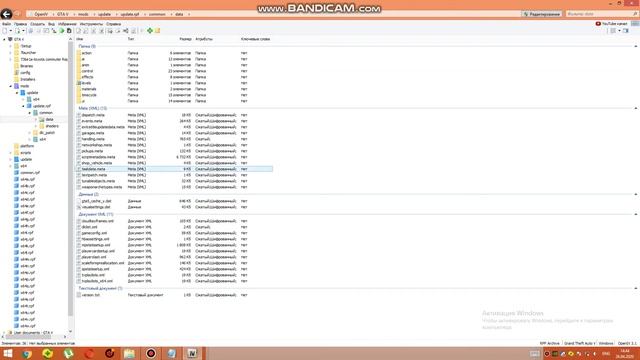The image size is (640, 360).
Task: Expand the dlc_patch tree node
Action: (29, 133)
